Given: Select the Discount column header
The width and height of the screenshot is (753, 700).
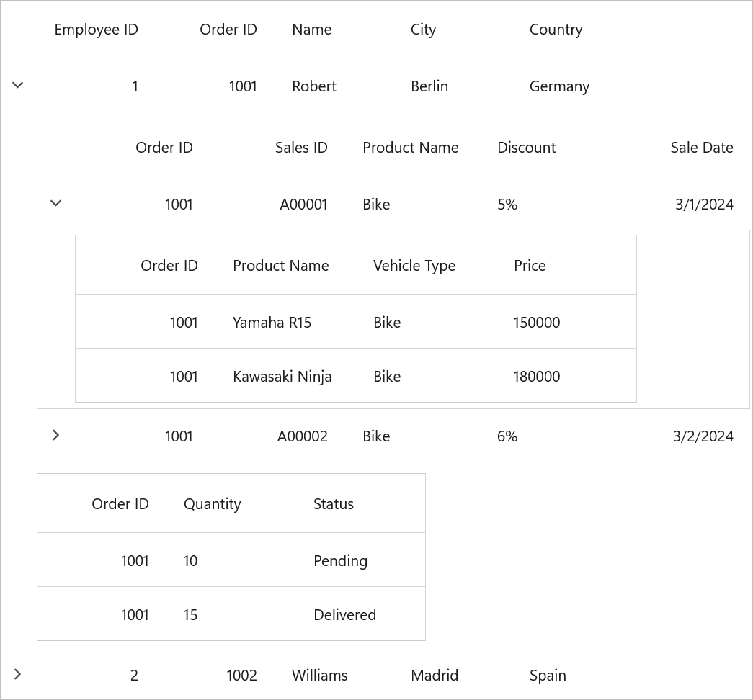Looking at the screenshot, I should coord(526,148).
